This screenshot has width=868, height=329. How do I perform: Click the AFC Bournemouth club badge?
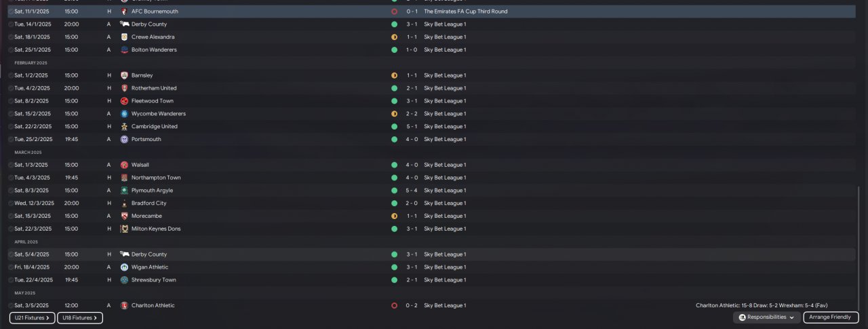[124, 12]
